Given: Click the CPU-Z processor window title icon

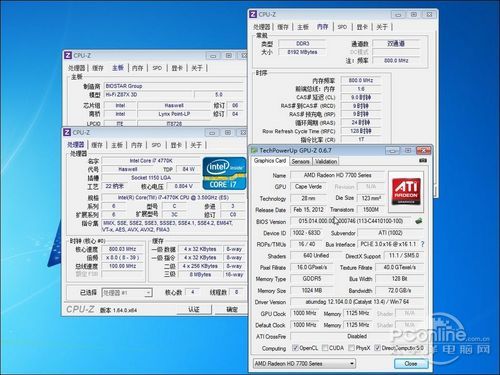Looking at the screenshot, I should click(x=67, y=132).
